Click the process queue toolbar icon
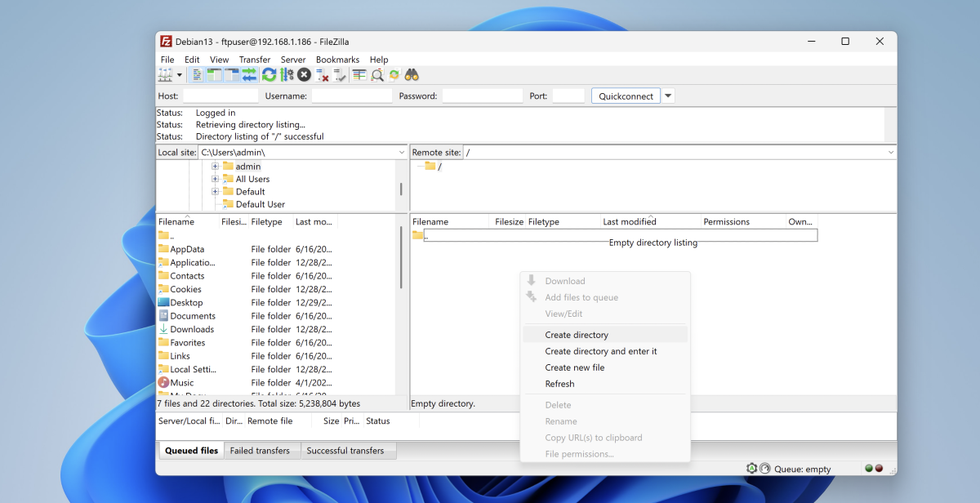The height and width of the screenshot is (503, 980). click(287, 75)
